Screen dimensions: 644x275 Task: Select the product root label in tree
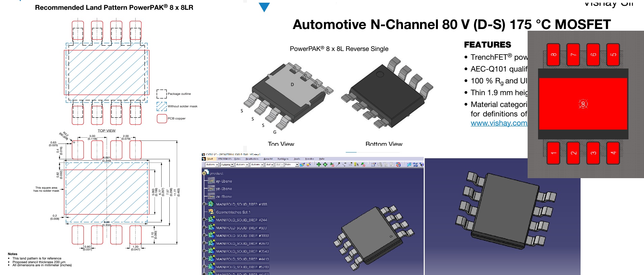click(217, 173)
